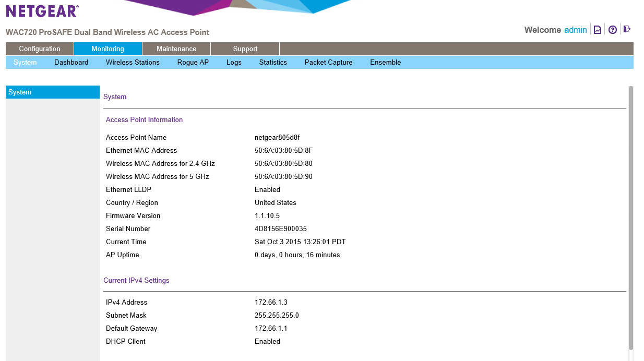The image size is (644, 361).
Task: Click the current time value Sat Oct 3 2015
Action: (300, 242)
